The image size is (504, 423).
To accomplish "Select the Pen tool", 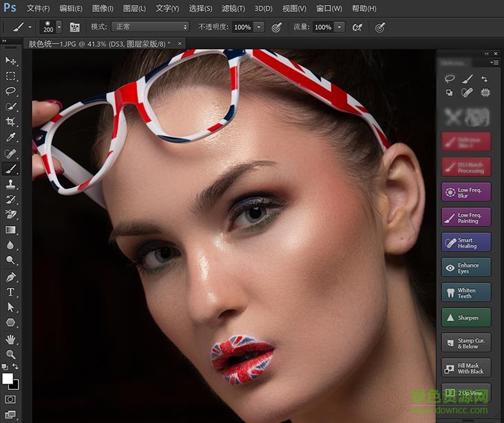I will coord(11,277).
